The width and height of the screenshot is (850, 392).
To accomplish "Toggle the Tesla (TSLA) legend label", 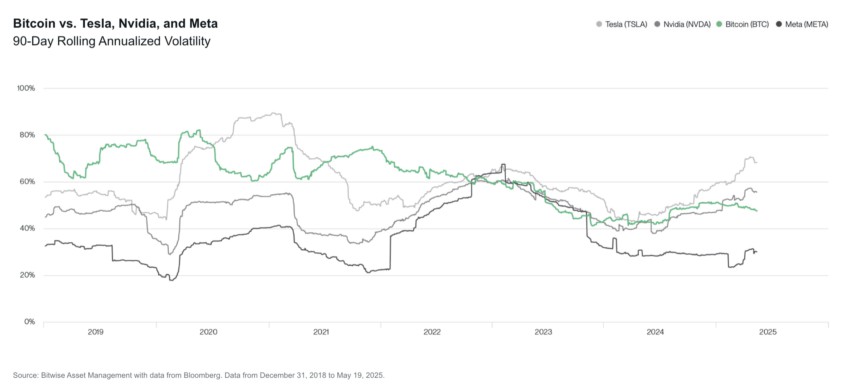I will [x=625, y=24].
